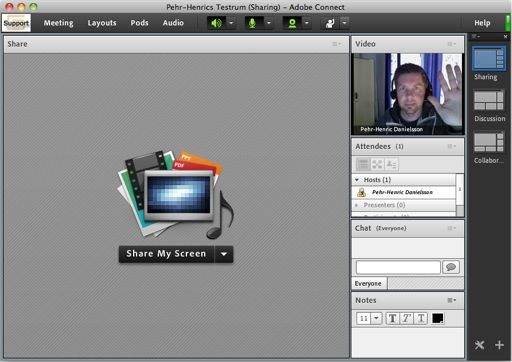Toggle the speaker audio icon
The height and width of the screenshot is (362, 512).
point(216,23)
